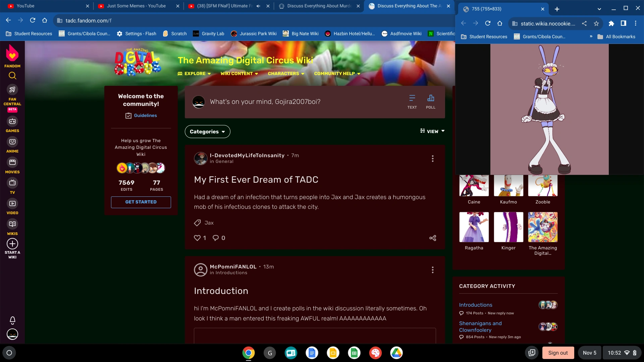Mute the SFM FNaF tab audio

(x=258, y=6)
